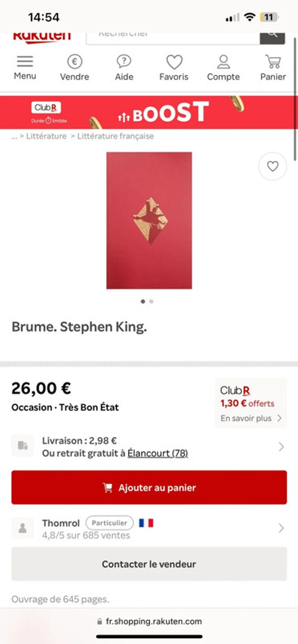Tap the Rakuten logo
Image resolution: width=298 pixels, height=644 pixels.
[42, 37]
